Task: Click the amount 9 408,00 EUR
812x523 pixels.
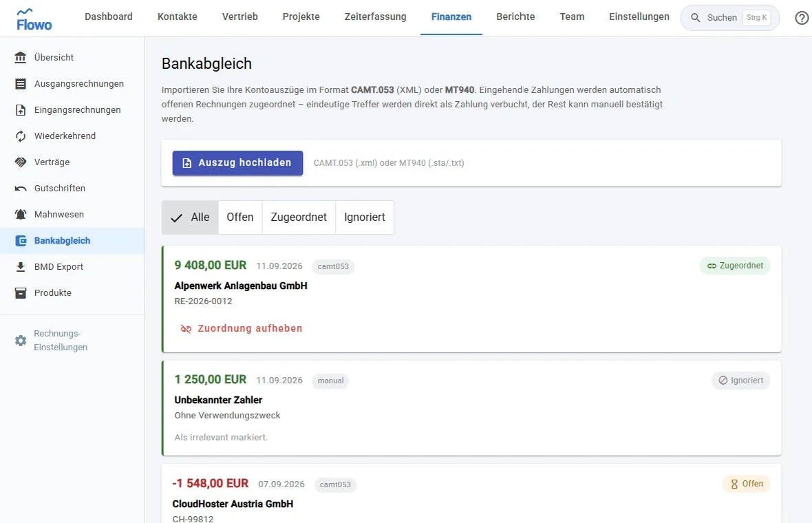Action: (x=211, y=266)
